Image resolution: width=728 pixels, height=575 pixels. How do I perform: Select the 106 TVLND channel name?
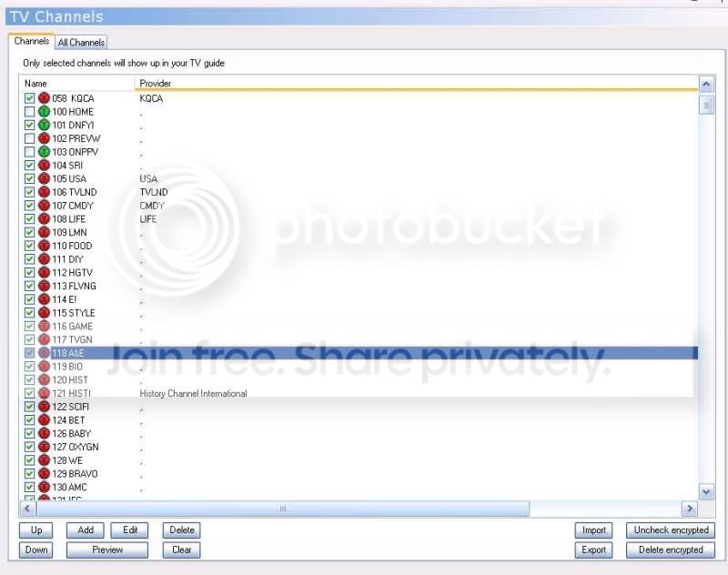pyautogui.click(x=75, y=192)
